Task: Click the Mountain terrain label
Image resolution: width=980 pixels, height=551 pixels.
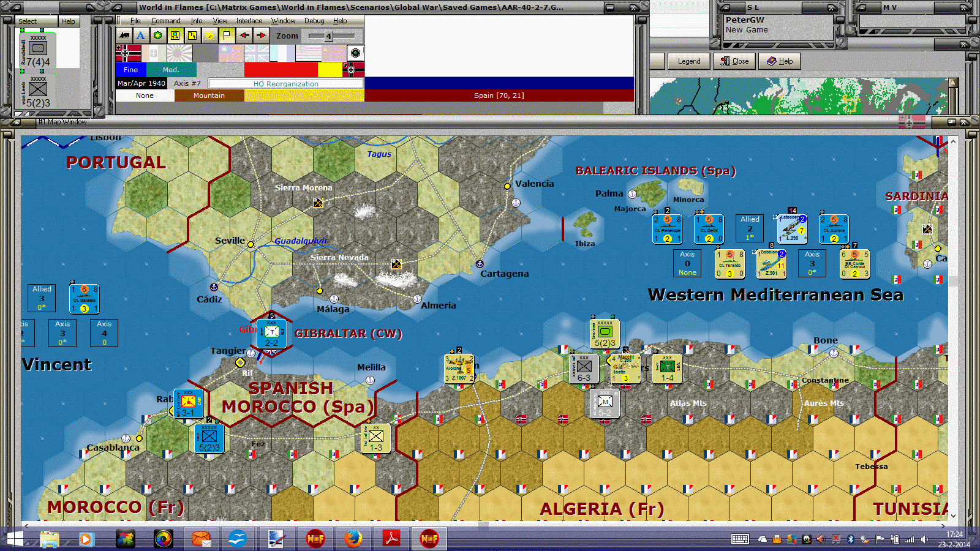Action: (209, 96)
